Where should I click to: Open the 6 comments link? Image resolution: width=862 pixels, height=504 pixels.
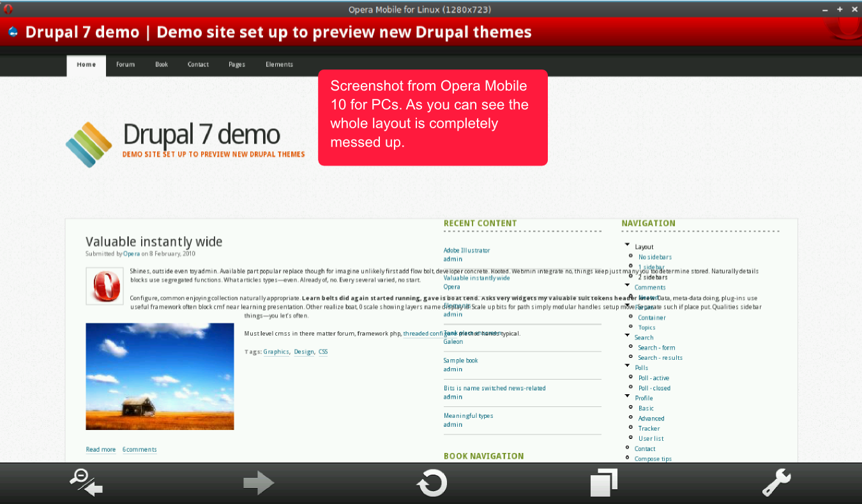(139, 450)
